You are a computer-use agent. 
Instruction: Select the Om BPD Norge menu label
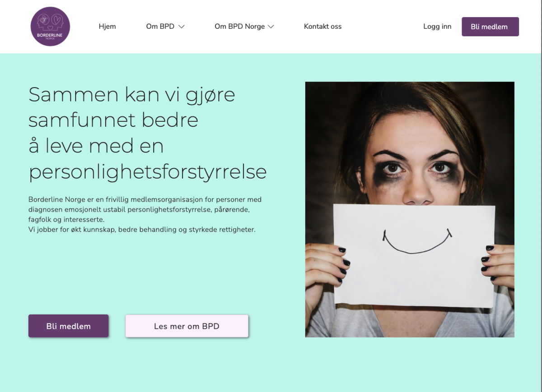pyautogui.click(x=239, y=27)
